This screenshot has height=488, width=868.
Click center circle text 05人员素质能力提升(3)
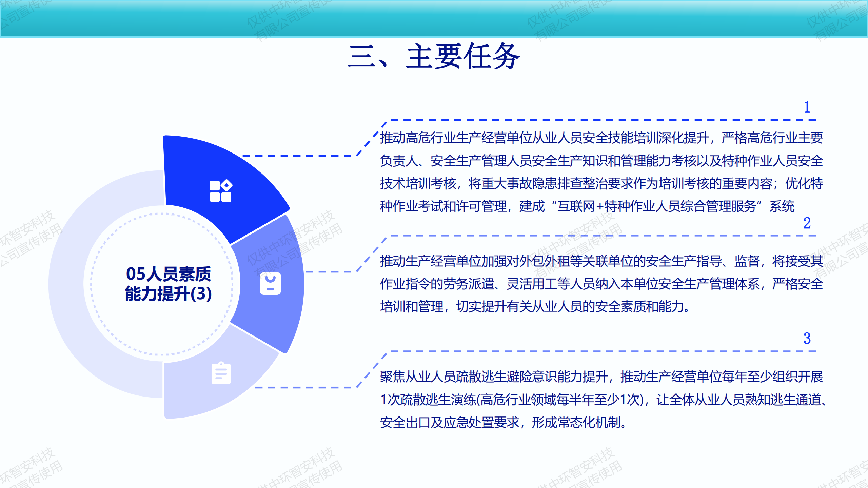[168, 284]
